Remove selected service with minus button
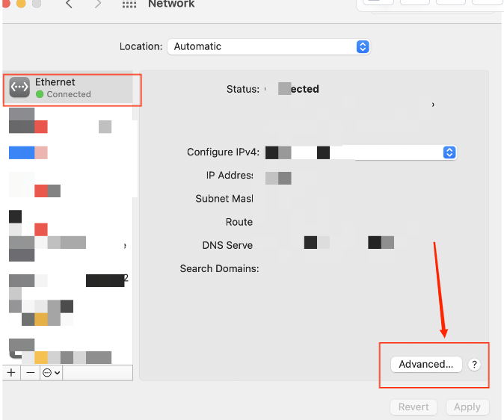Screen dimensions: 504x420 click(31, 371)
